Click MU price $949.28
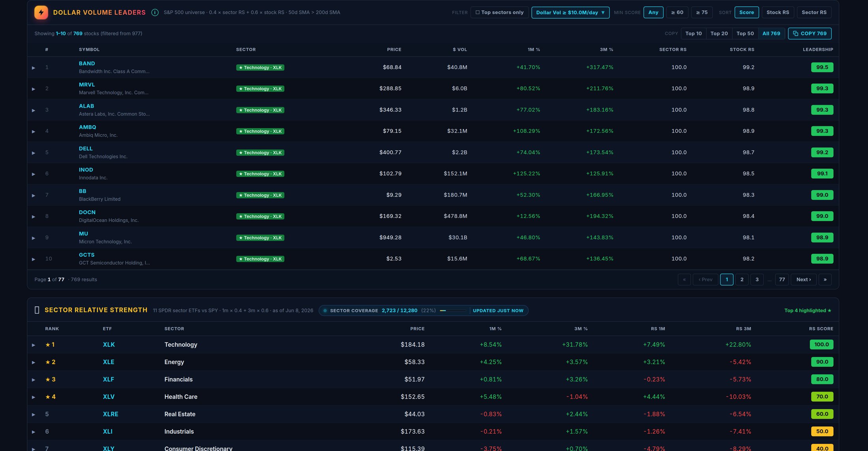This screenshot has width=868, height=451. pyautogui.click(x=390, y=238)
